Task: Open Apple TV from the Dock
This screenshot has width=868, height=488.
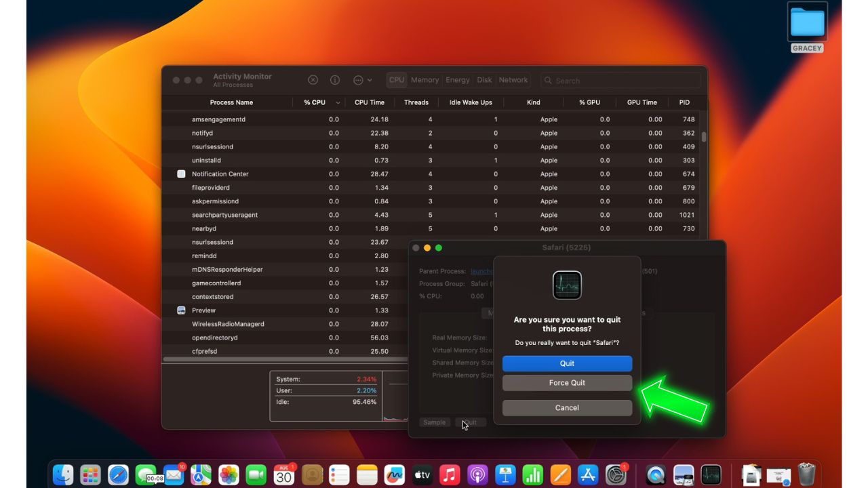Action: click(422, 474)
